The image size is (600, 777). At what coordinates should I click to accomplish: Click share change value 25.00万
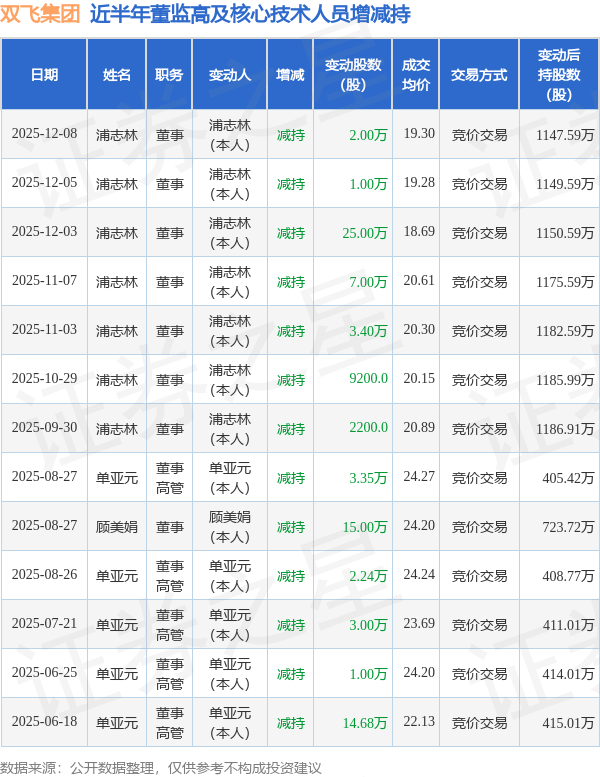365,233
